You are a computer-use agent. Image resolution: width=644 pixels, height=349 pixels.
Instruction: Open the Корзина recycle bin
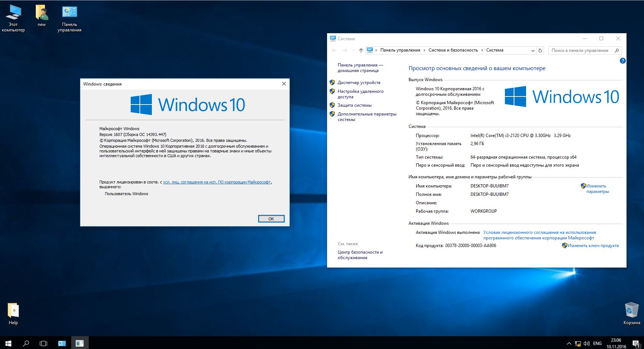(632, 314)
